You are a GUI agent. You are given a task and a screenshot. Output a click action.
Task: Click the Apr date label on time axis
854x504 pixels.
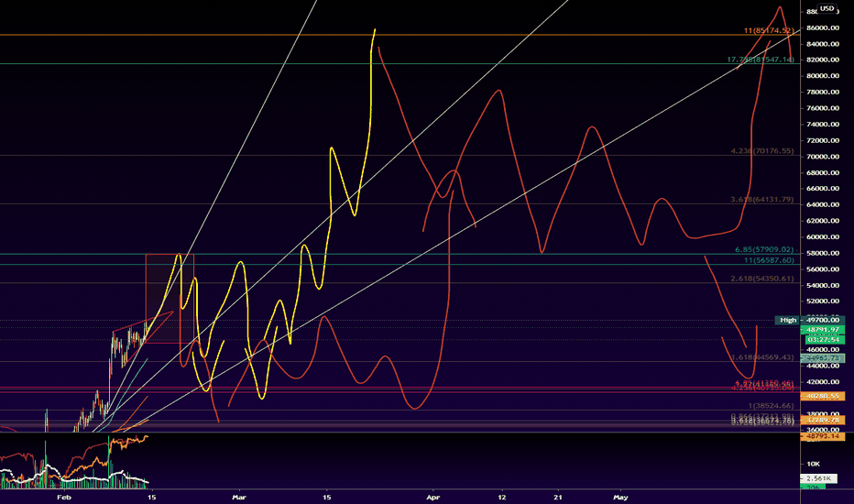[x=433, y=497]
